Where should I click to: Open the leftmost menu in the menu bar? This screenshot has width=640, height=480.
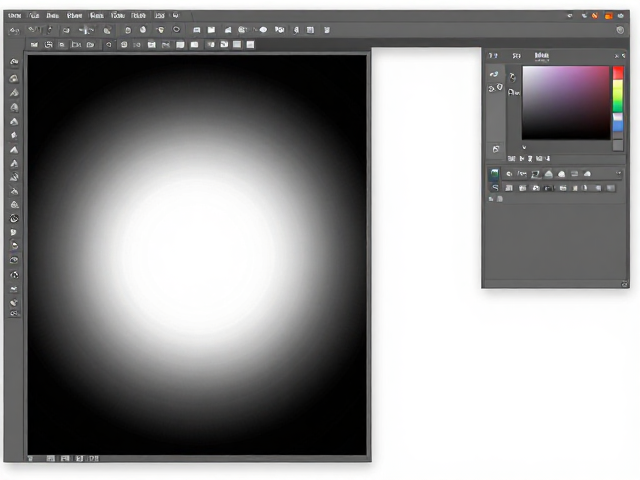click(x=14, y=16)
